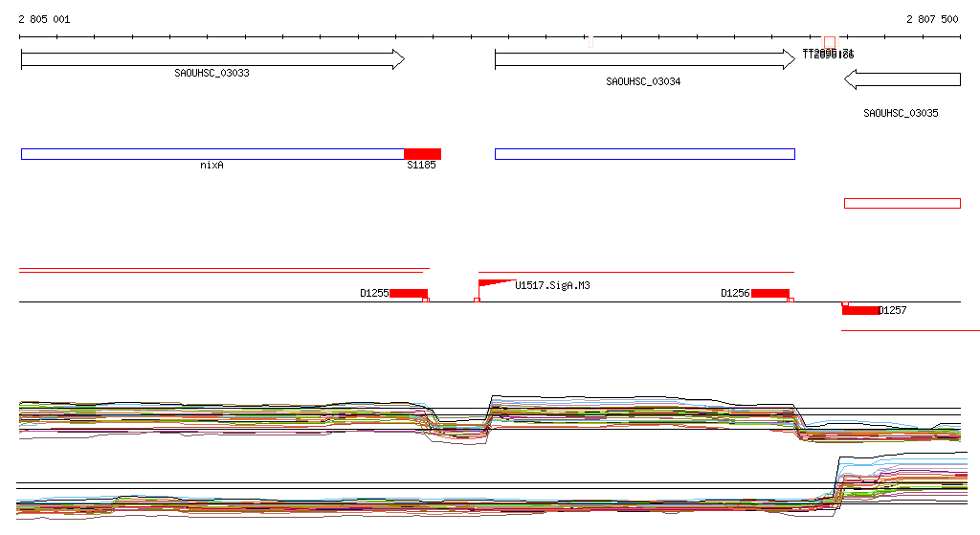The width and height of the screenshot is (980, 535).
Task: Click the S1185 label
Action: click(x=421, y=165)
